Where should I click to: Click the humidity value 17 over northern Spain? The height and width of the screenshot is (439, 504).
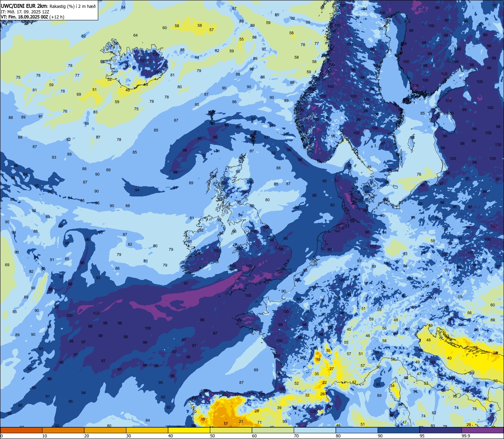[226, 423]
